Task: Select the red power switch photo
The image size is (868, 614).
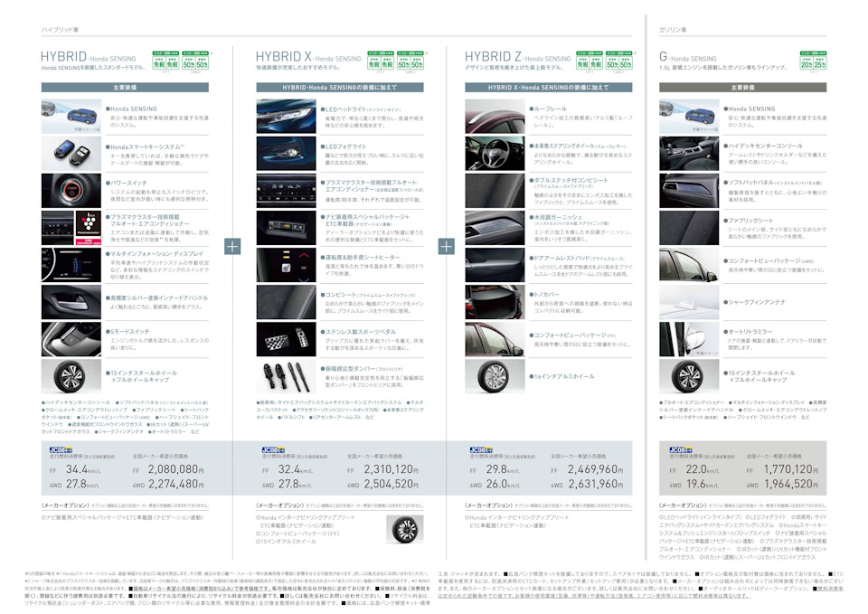Action: click(71, 191)
